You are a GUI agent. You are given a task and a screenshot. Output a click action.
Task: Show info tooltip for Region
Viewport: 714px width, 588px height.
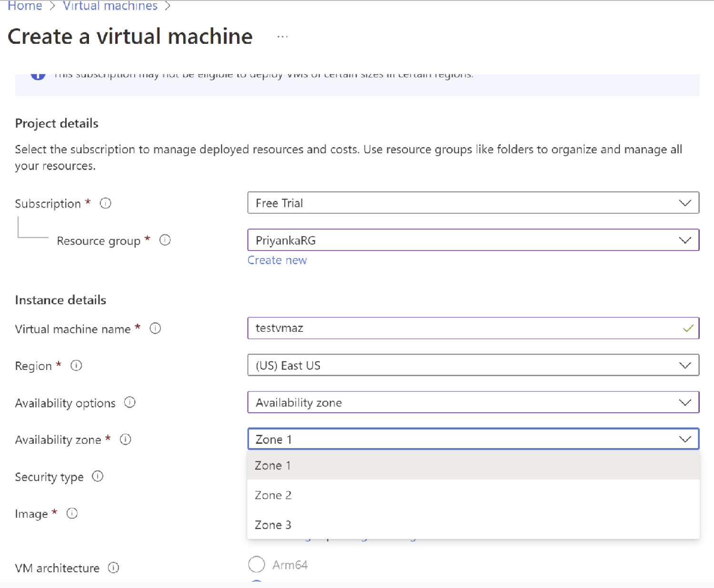coord(76,366)
